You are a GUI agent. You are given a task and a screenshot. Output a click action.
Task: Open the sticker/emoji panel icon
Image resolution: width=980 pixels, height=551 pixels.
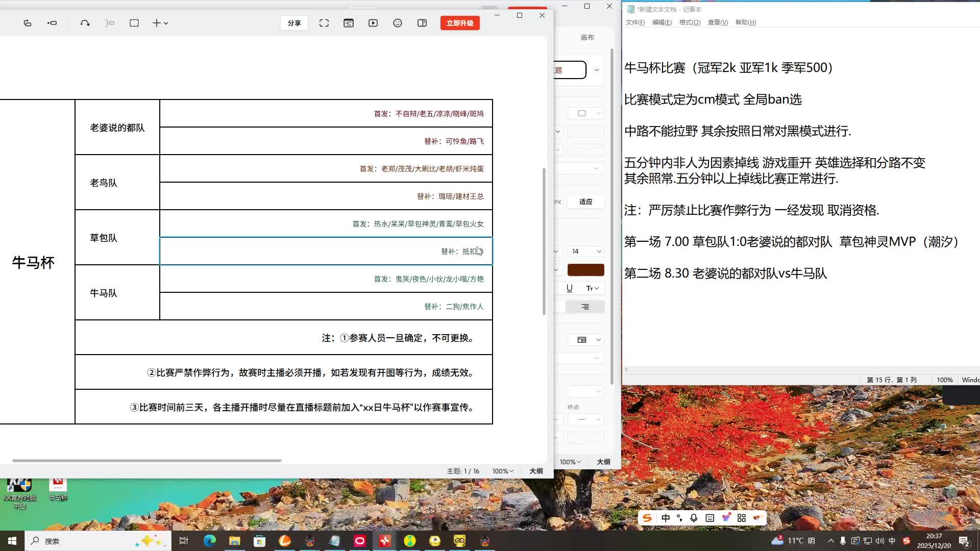tap(398, 23)
